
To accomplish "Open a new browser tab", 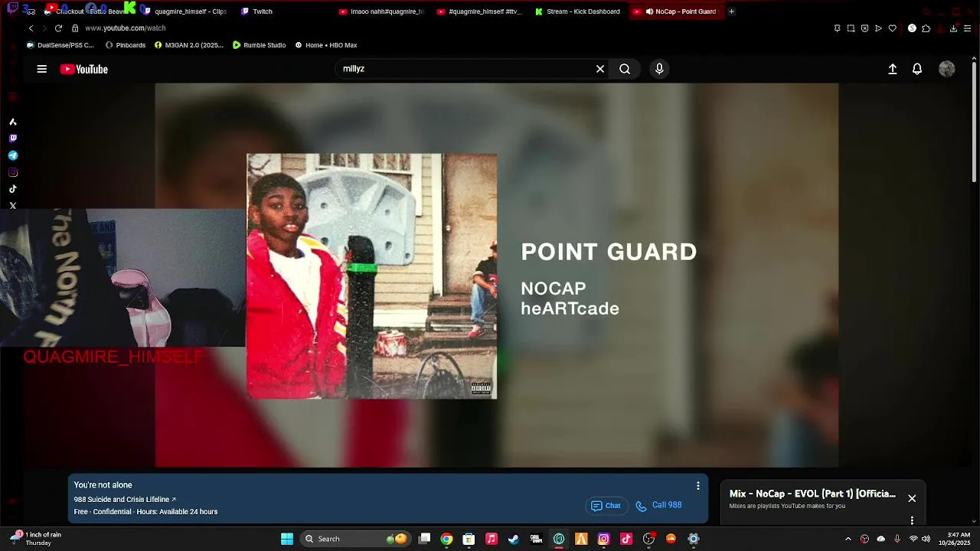I will coord(731,11).
